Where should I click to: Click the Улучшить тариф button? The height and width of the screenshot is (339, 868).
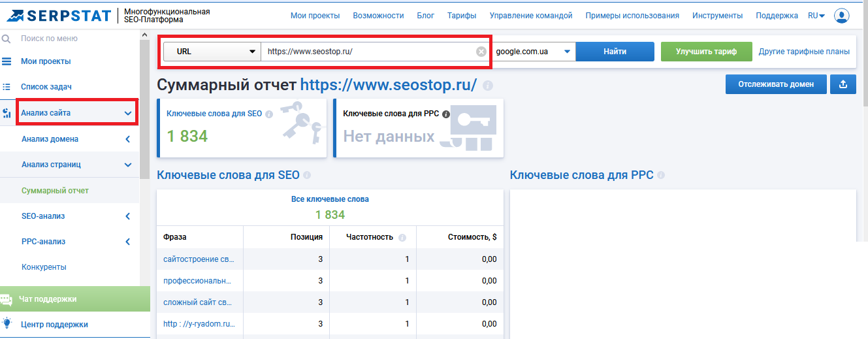pyautogui.click(x=706, y=52)
